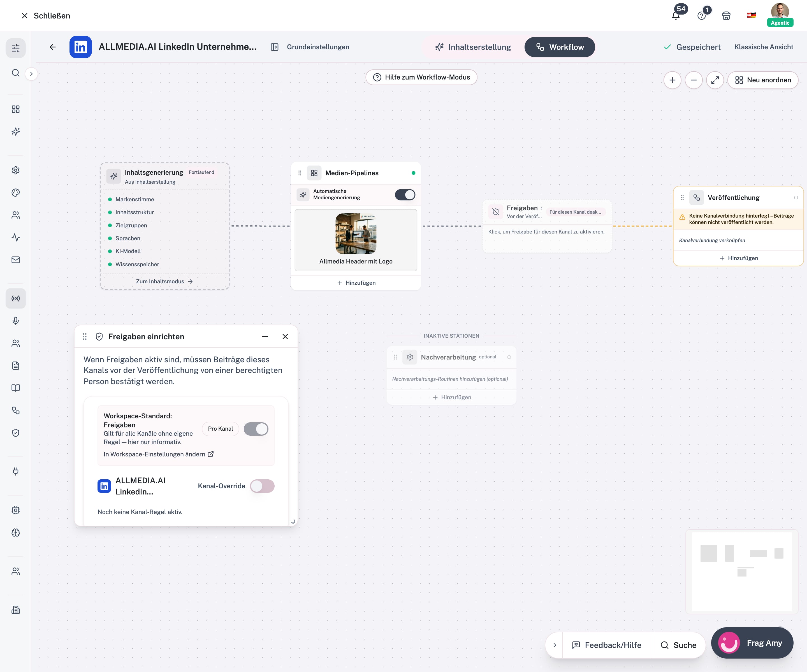Image resolution: width=807 pixels, height=672 pixels.
Task: Open the dashboard grid icon in sidebar
Action: tap(16, 109)
